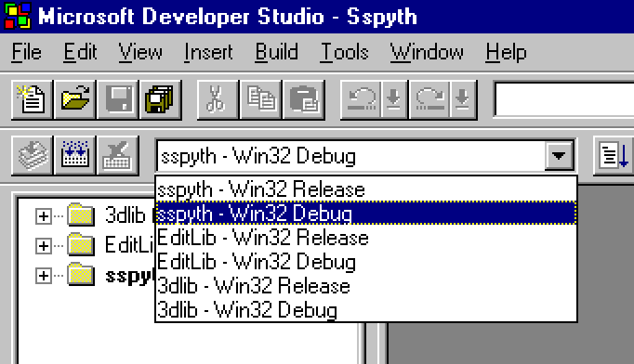634x364 pixels.
Task: Select highlighted sspyth - Win32 Debug list entry
Action: click(x=366, y=213)
